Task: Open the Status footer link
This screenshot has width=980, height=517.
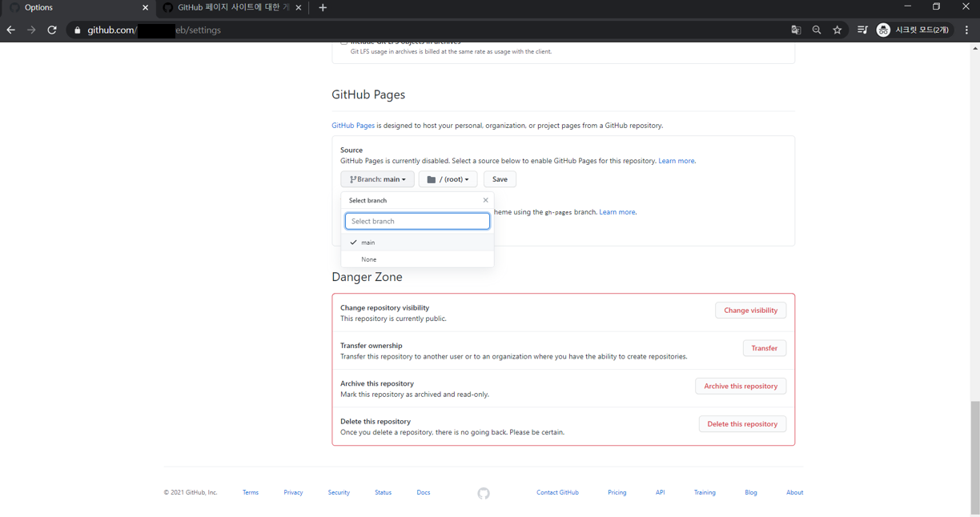Action: [383, 493]
